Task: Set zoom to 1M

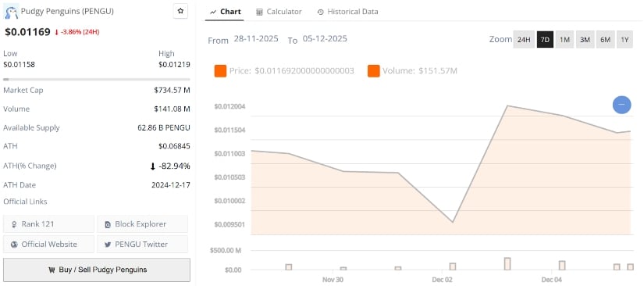Action: coord(564,39)
